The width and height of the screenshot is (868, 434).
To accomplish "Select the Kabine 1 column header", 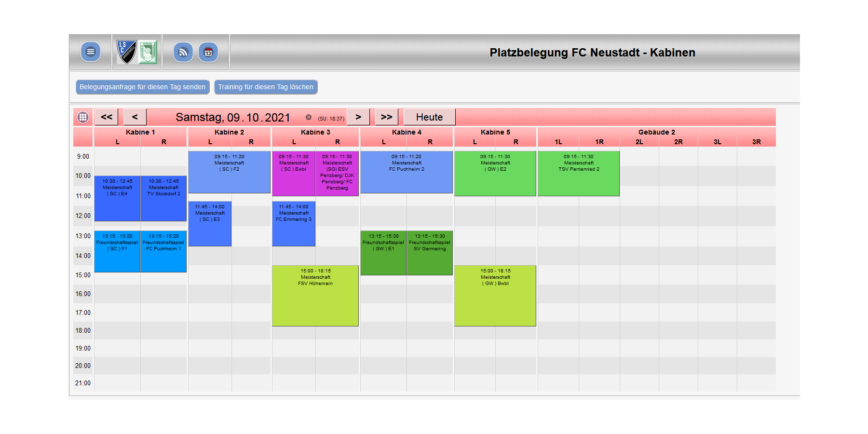I will [x=140, y=132].
